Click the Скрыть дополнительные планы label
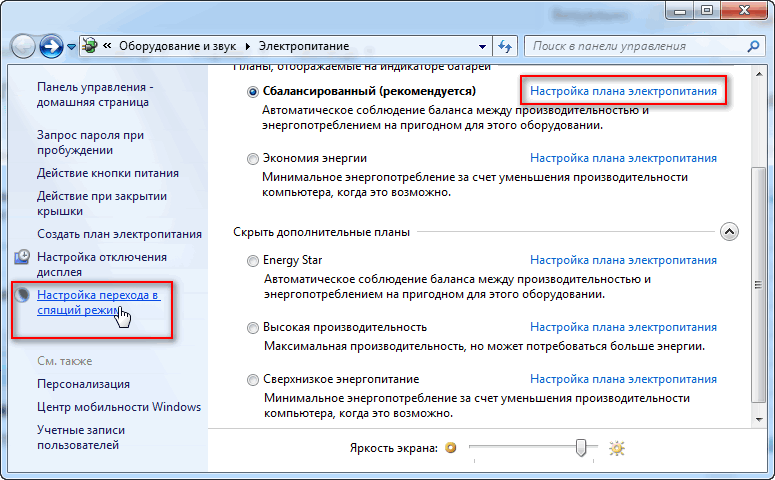Screen dimensions: 775x480 click(x=321, y=232)
